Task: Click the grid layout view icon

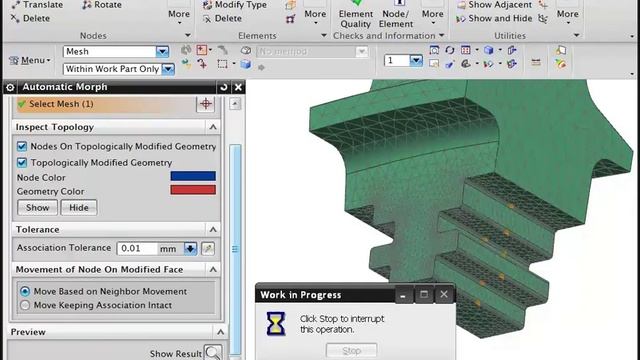Action: pyautogui.click(x=466, y=50)
